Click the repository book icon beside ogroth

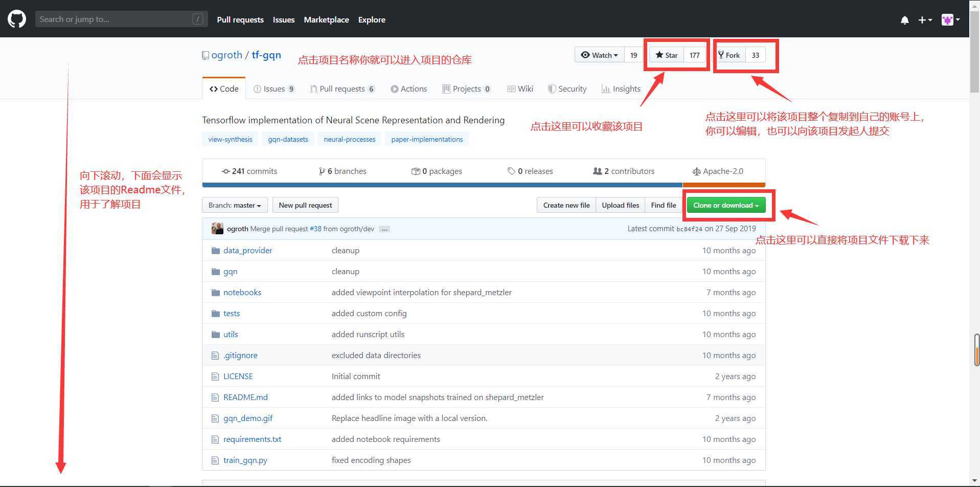tap(206, 55)
